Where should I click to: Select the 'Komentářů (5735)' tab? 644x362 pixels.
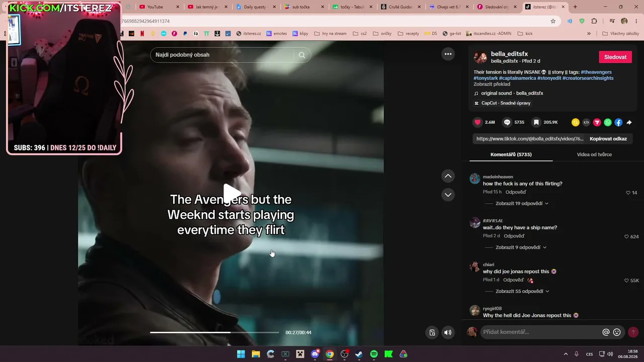[511, 154]
